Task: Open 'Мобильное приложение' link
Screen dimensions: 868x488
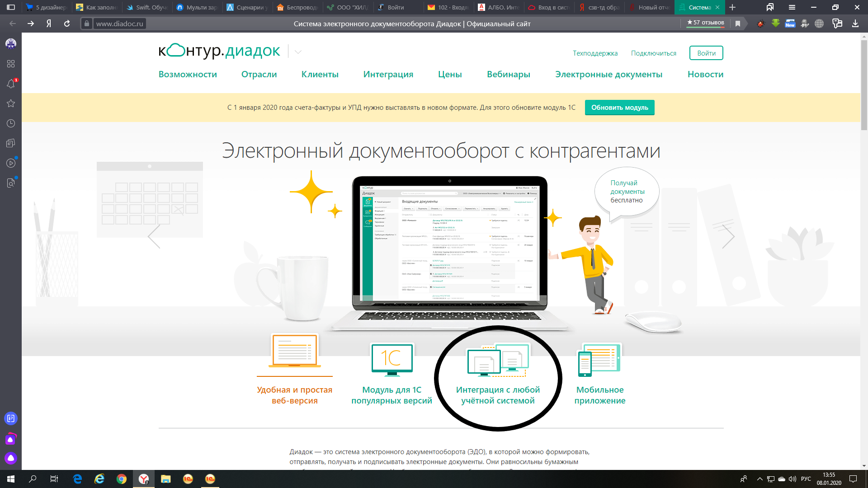Action: 600,395
